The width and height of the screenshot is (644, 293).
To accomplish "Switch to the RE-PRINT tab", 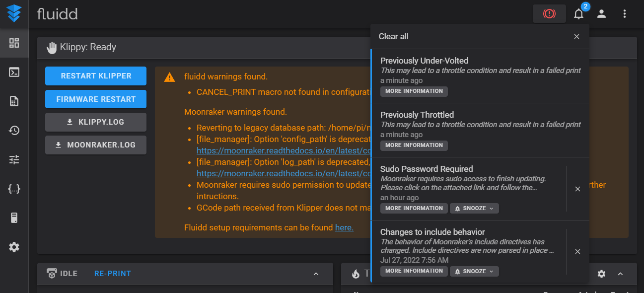I will pos(112,273).
